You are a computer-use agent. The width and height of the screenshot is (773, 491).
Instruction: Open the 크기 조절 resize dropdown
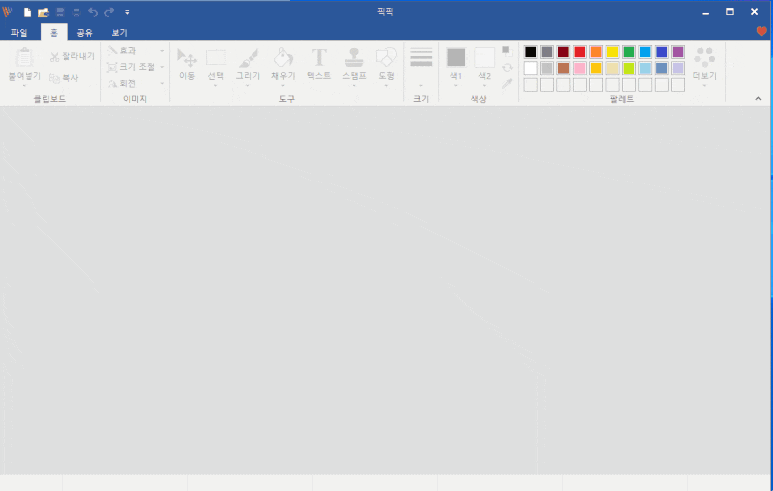[x=136, y=67]
